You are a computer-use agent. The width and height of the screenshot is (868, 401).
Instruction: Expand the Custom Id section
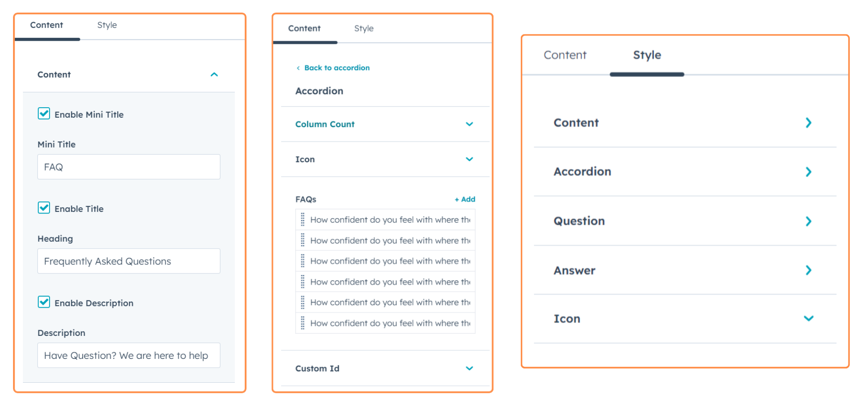tap(469, 368)
